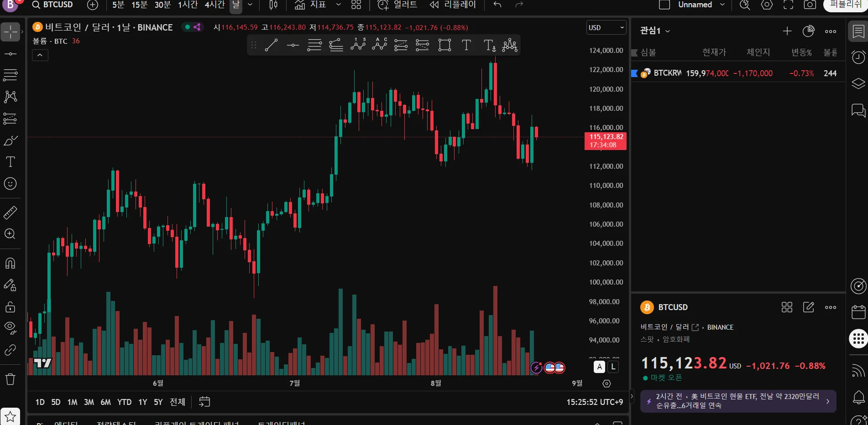Toggle the watchlist panel icon in right sidebar
This screenshot has height=425, width=868.
(x=858, y=31)
